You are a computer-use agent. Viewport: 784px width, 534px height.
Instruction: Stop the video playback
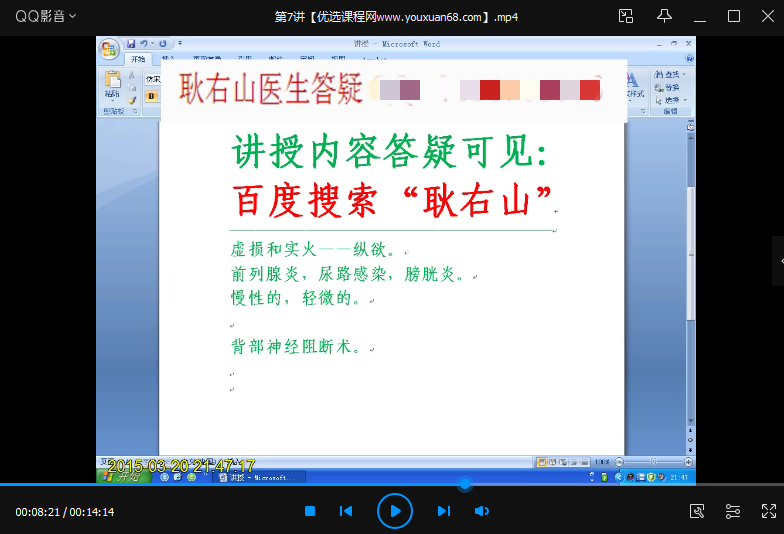coord(310,511)
